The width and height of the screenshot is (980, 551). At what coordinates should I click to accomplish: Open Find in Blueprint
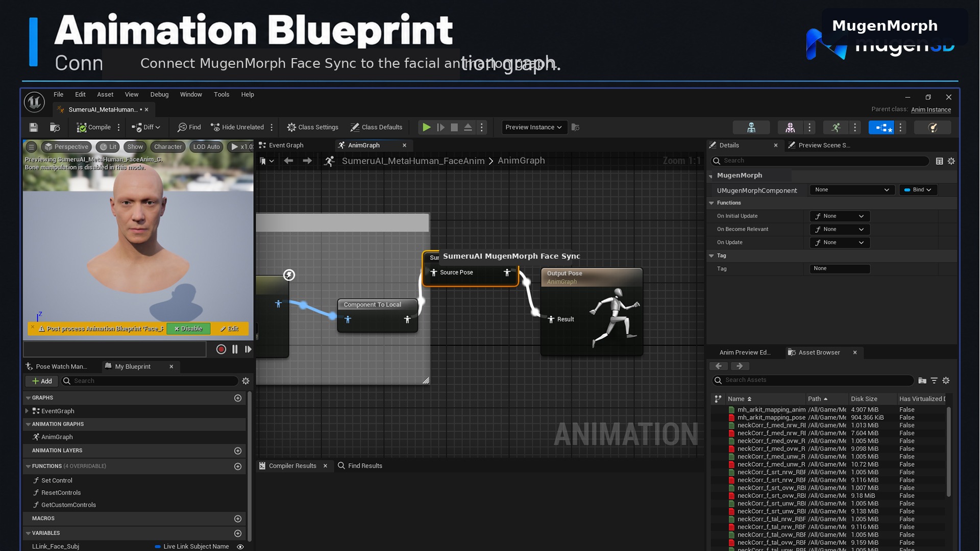pos(189,128)
